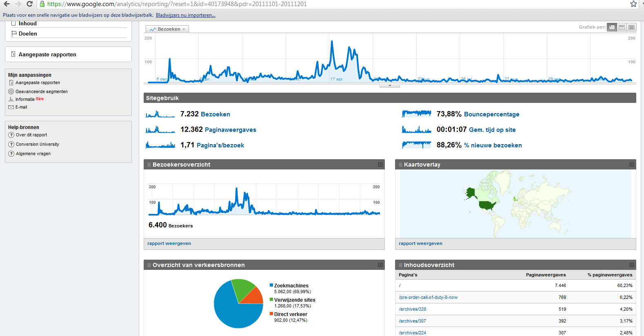The image size is (644, 336).
Task: Bookmark page with star icon
Action: (633, 4)
